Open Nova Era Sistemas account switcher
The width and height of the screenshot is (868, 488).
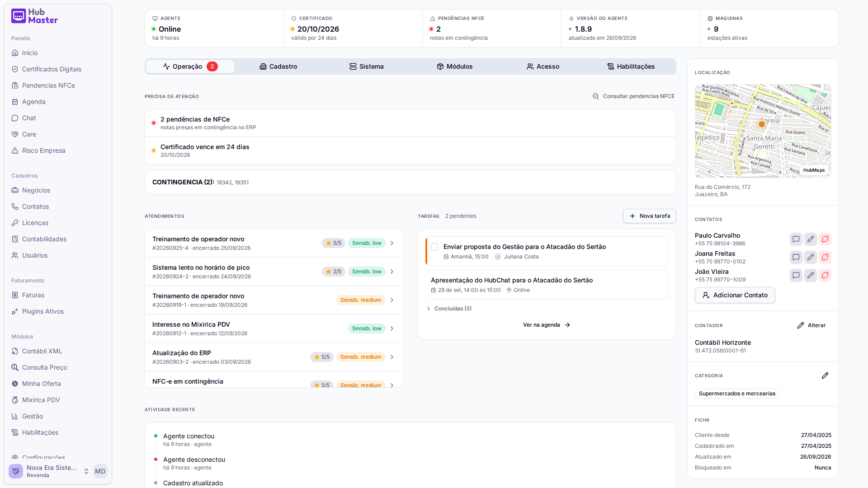point(49,471)
